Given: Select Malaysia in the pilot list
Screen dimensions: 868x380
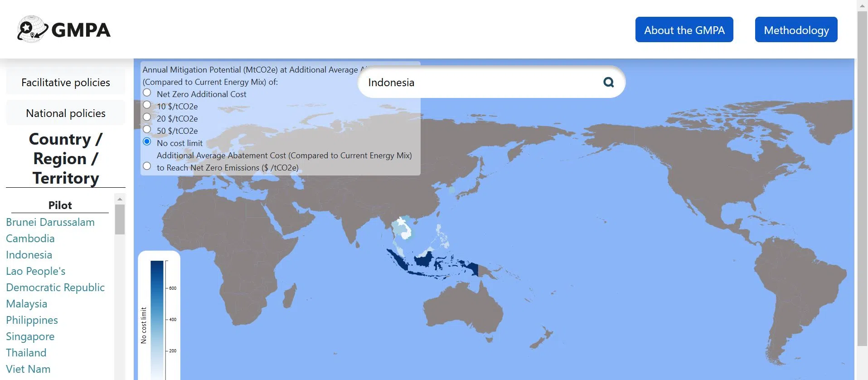Looking at the screenshot, I should [x=27, y=304].
